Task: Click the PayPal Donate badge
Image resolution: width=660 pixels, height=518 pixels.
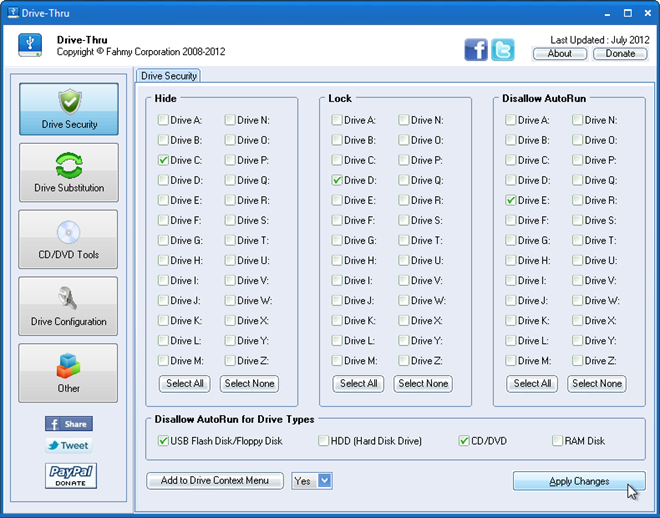Action: [69, 475]
